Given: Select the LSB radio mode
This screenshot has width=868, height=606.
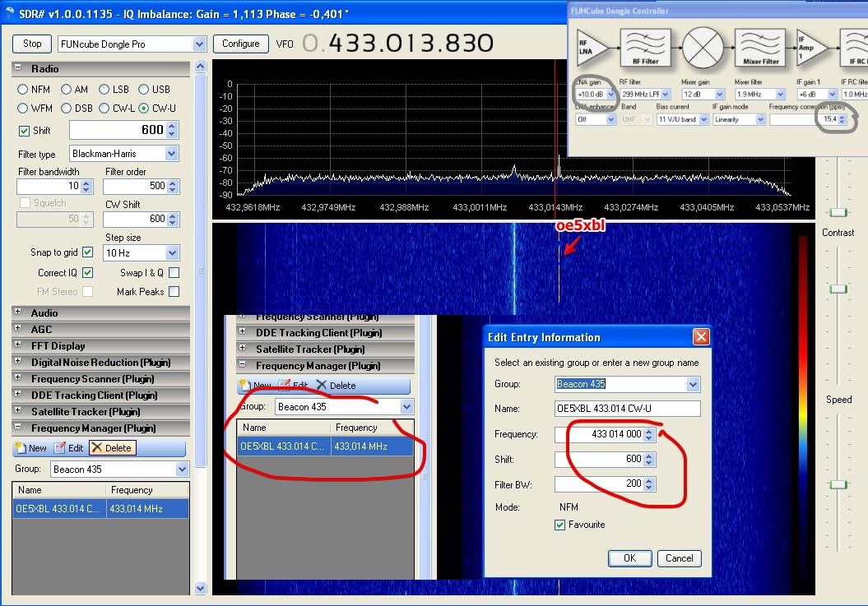Looking at the screenshot, I should pyautogui.click(x=104, y=89).
